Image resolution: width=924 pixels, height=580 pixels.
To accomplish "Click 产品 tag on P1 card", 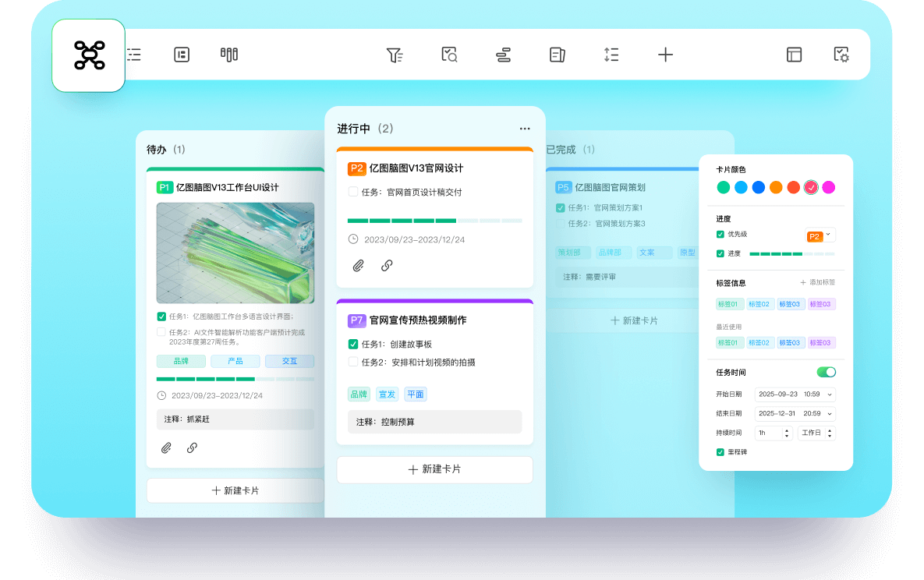I will pos(235,361).
